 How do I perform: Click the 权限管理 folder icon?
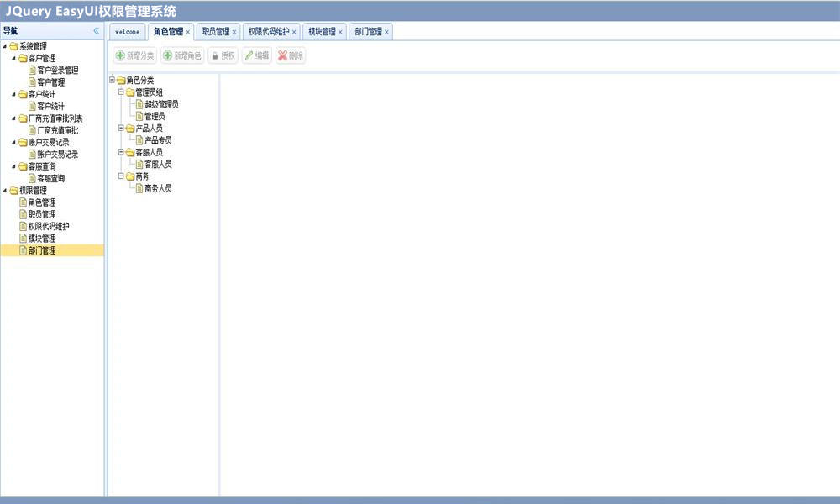(14, 191)
